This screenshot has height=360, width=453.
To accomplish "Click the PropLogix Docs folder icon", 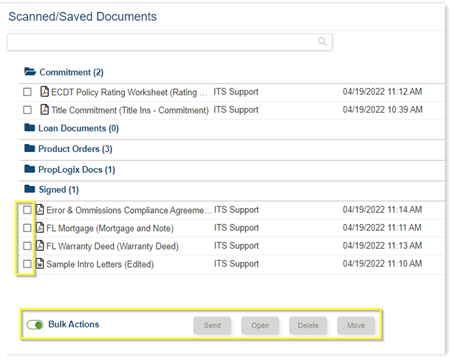I will [x=30, y=169].
